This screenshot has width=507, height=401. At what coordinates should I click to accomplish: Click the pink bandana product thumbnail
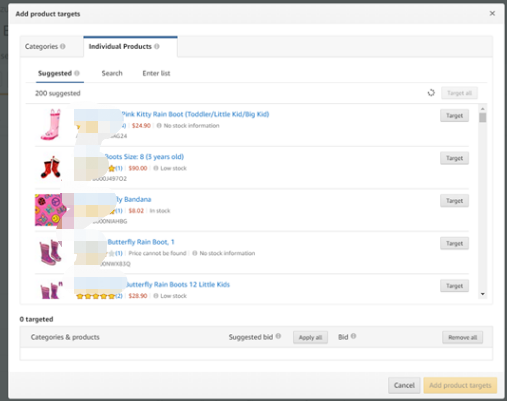(50, 210)
